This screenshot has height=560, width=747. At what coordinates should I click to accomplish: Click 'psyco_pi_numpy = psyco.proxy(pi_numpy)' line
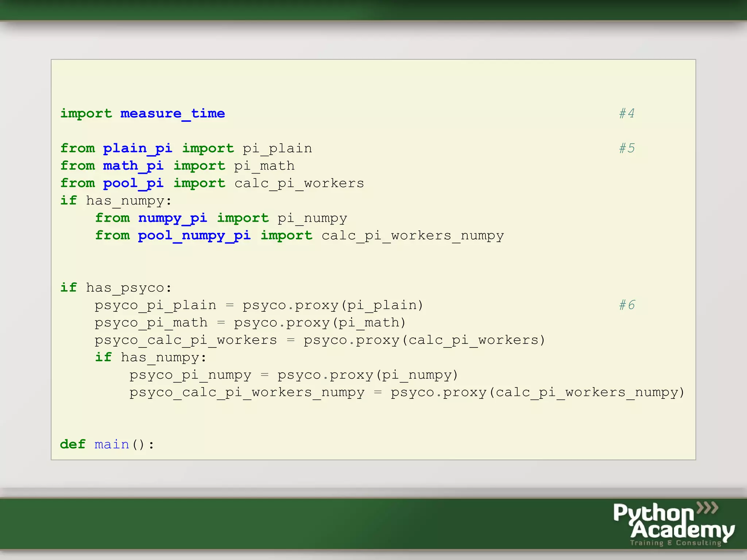click(294, 375)
